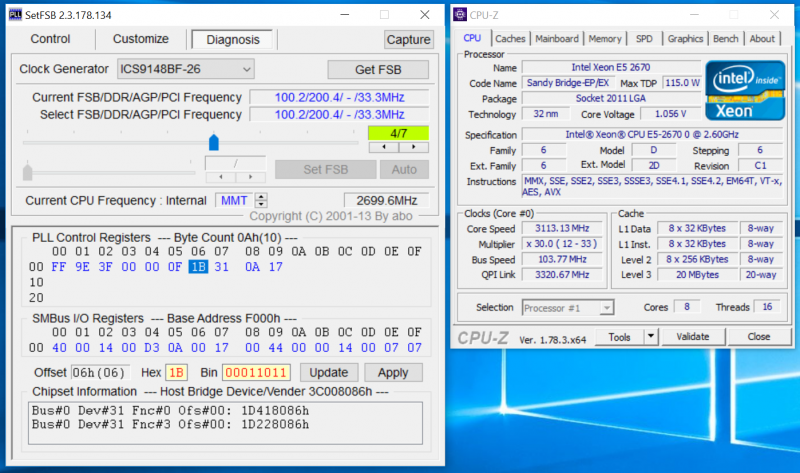800x473 pixels.
Task: Select the 44 byte in SMBus I/O registers
Action: coord(276,348)
